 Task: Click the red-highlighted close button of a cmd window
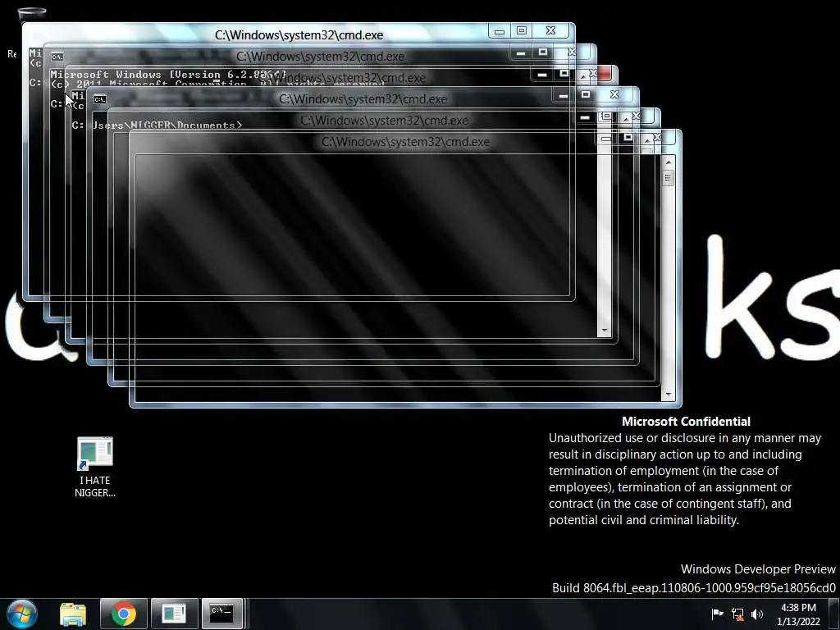pyautogui.click(x=603, y=73)
